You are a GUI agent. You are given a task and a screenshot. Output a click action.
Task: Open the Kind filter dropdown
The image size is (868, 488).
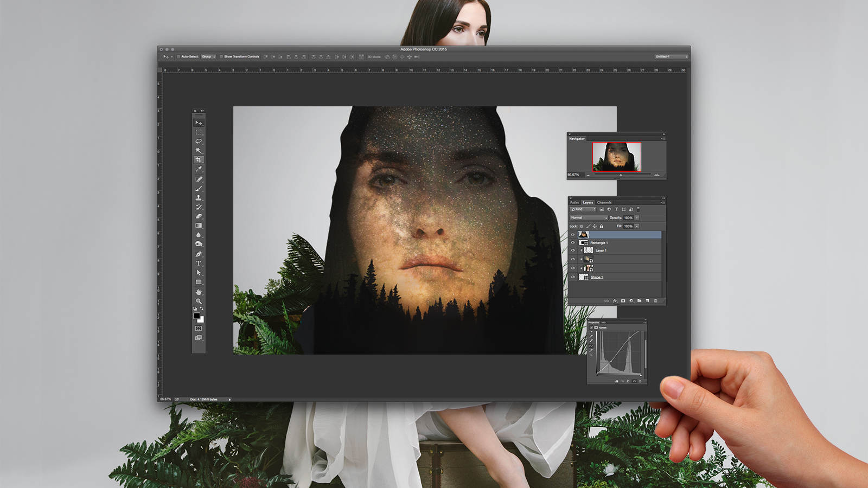tap(583, 209)
